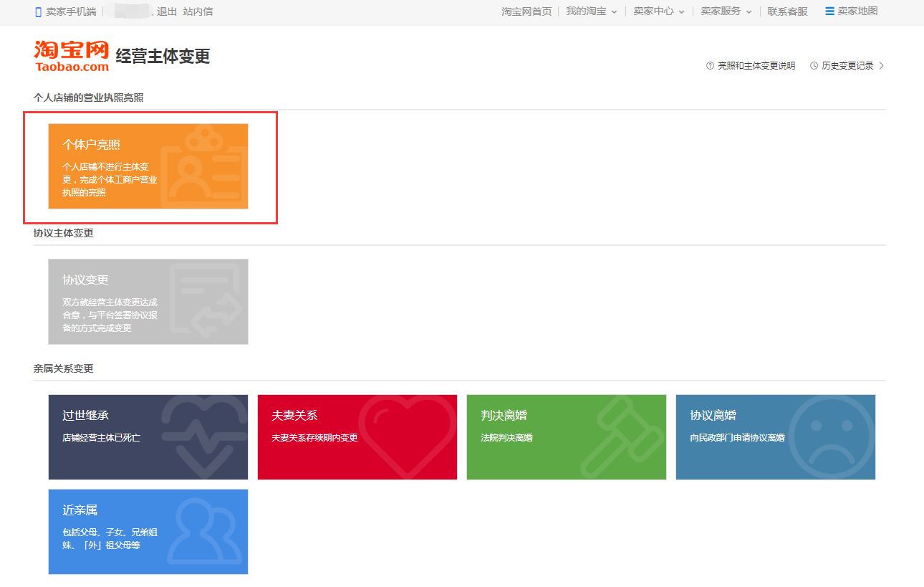The image size is (924, 587).
Task: Open the 卖家中心 dropdown menu
Action: (x=654, y=11)
